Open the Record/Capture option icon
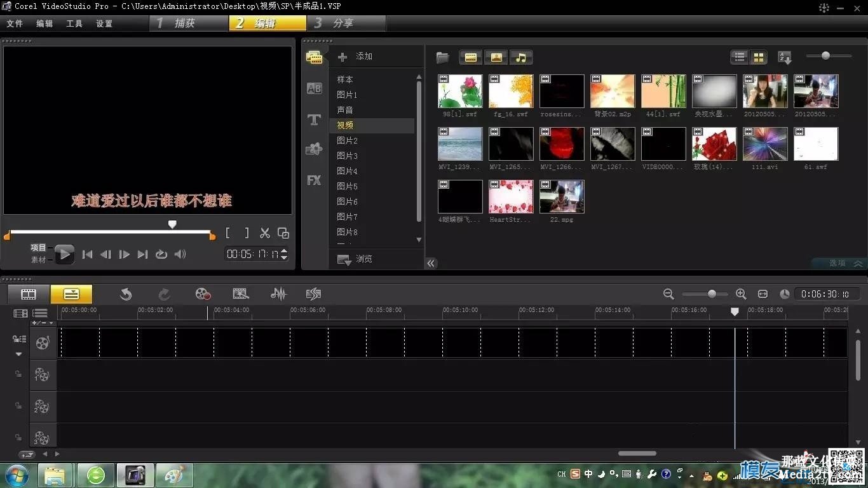Viewport: 868px width, 488px height. click(x=203, y=294)
